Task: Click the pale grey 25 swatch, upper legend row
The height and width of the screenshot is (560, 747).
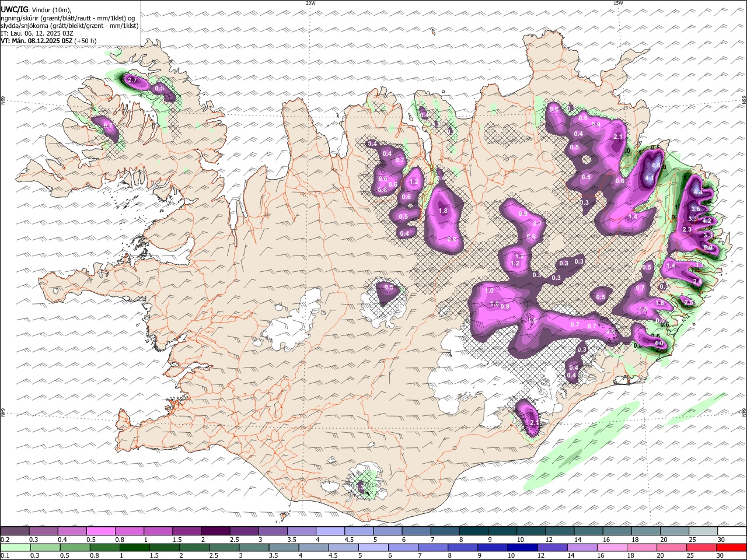Action: click(704, 531)
